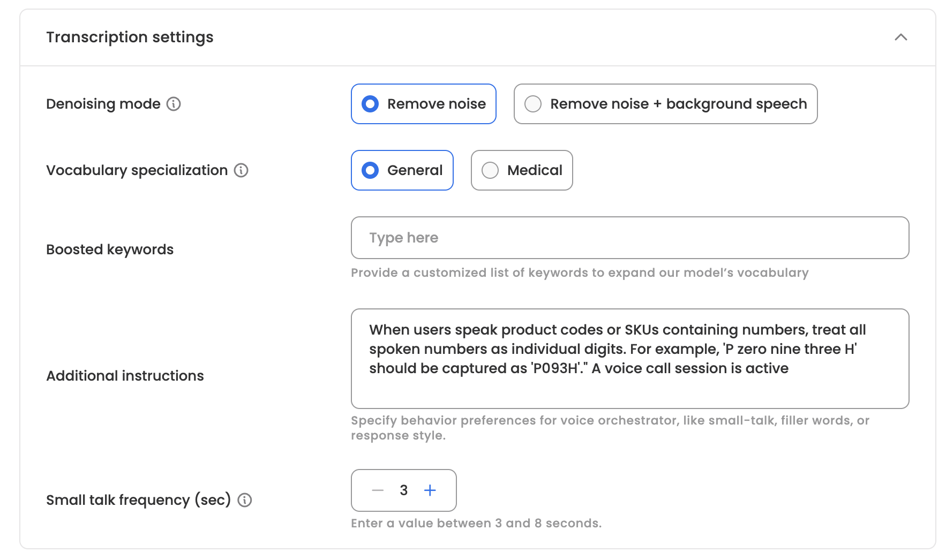946x560 pixels.
Task: Click the Denoising mode info icon
Action: (x=174, y=104)
